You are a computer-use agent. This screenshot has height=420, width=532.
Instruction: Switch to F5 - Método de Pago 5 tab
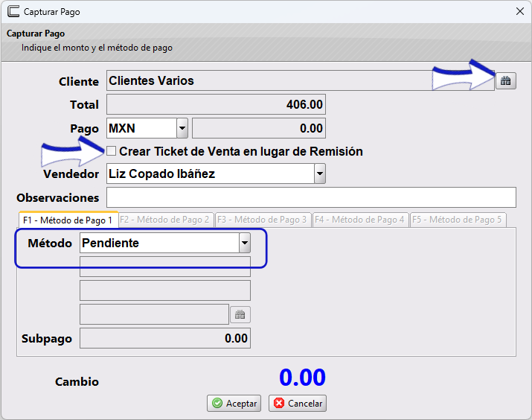[x=457, y=220]
